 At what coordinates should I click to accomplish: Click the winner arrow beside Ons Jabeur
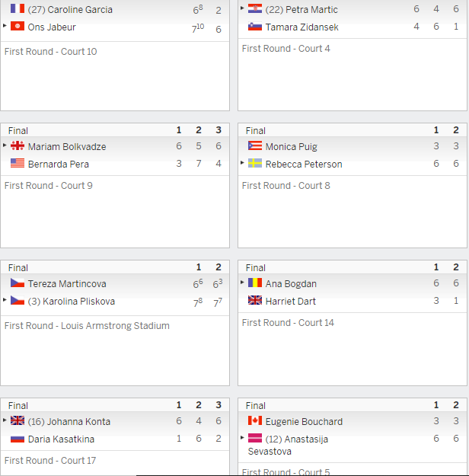[x=5, y=26]
